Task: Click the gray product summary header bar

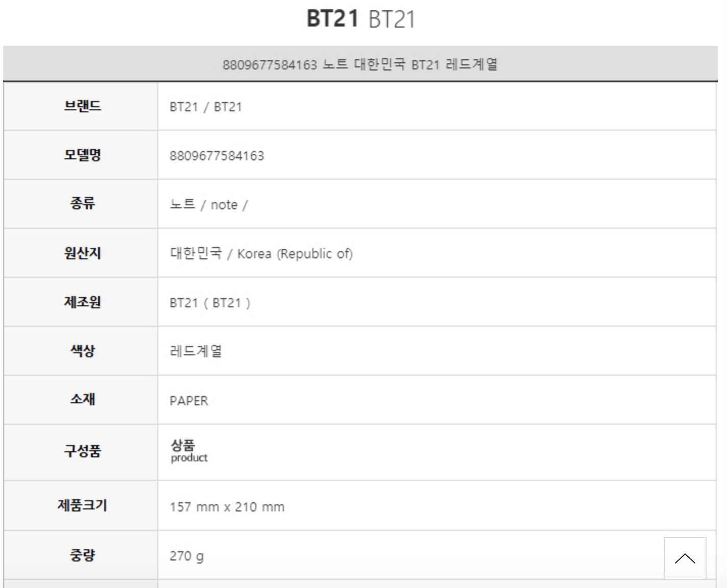Action: click(360, 64)
